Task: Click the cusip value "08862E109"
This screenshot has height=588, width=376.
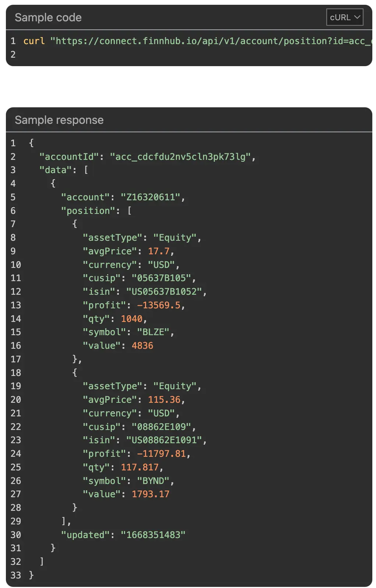Action: [161, 427]
